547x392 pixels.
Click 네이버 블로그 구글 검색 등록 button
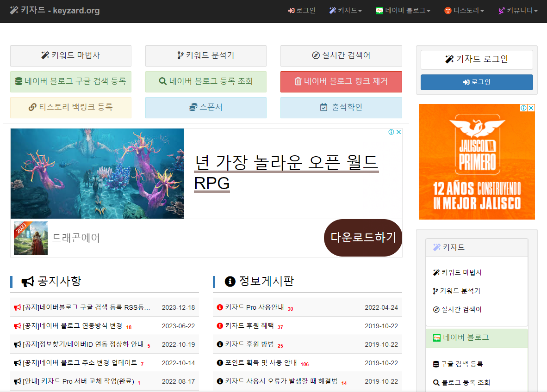point(71,81)
